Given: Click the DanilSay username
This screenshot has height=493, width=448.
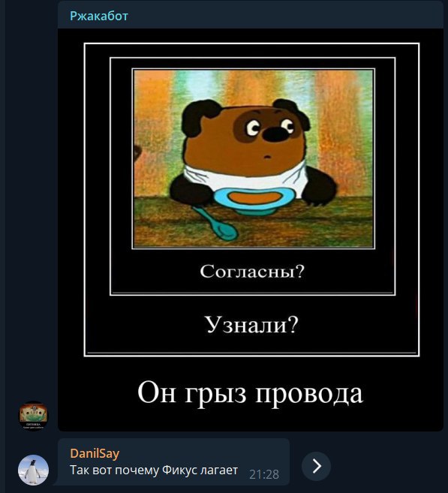Looking at the screenshot, I should pyautogui.click(x=95, y=453).
